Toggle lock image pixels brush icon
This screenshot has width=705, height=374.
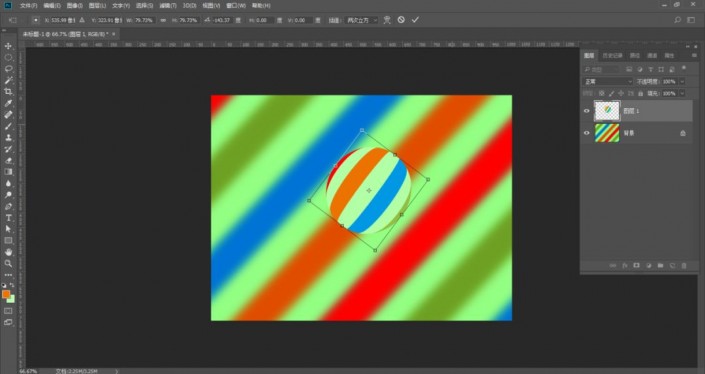(611, 94)
